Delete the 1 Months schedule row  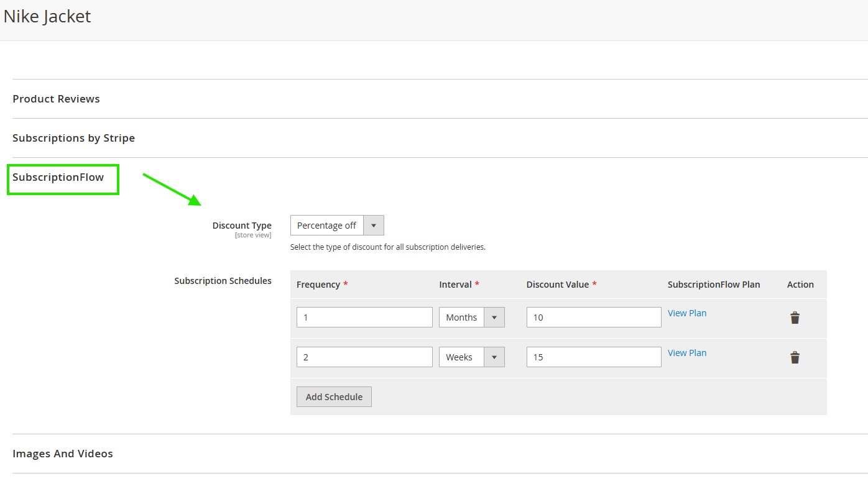795,318
